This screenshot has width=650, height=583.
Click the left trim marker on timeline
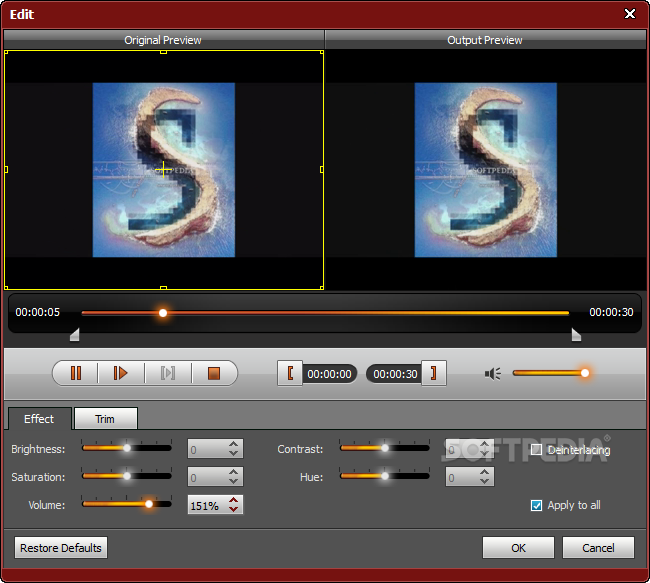click(75, 335)
